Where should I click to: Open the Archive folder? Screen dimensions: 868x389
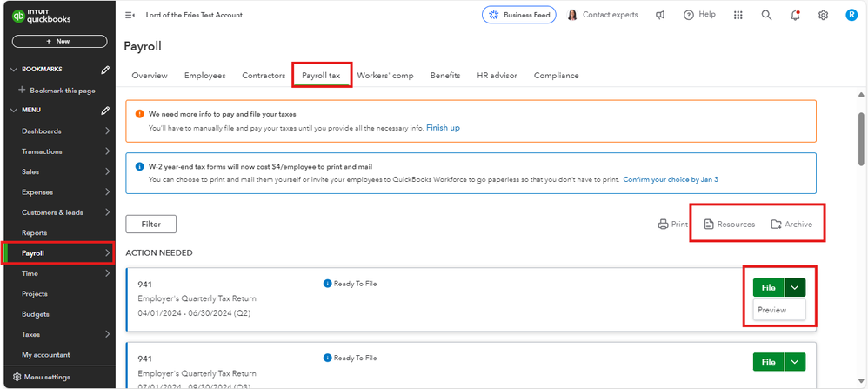(x=791, y=225)
